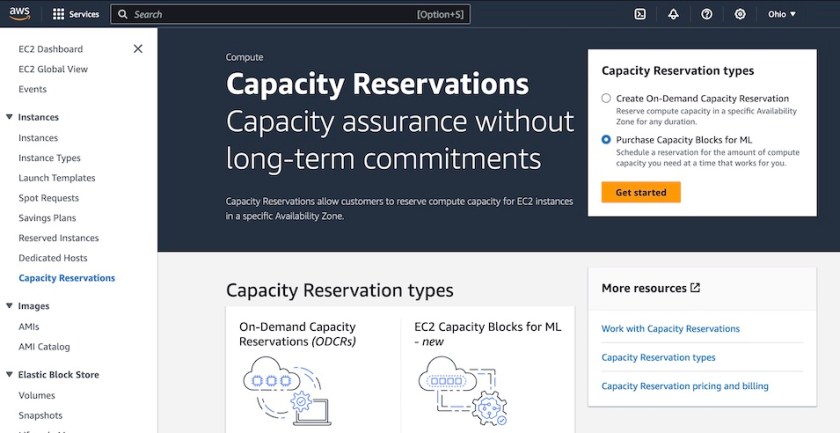Image resolution: width=840 pixels, height=433 pixels.
Task: Select Purchase Capacity Blocks for ML option
Action: pyautogui.click(x=606, y=140)
